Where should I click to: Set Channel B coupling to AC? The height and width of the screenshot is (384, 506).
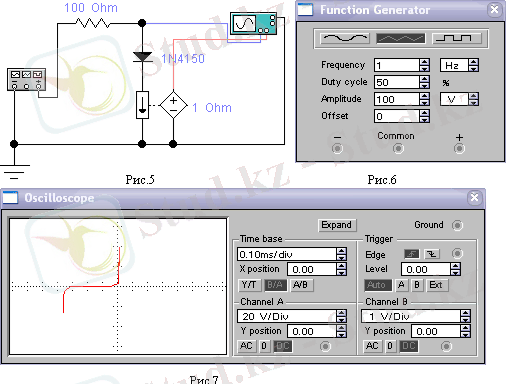(x=372, y=346)
